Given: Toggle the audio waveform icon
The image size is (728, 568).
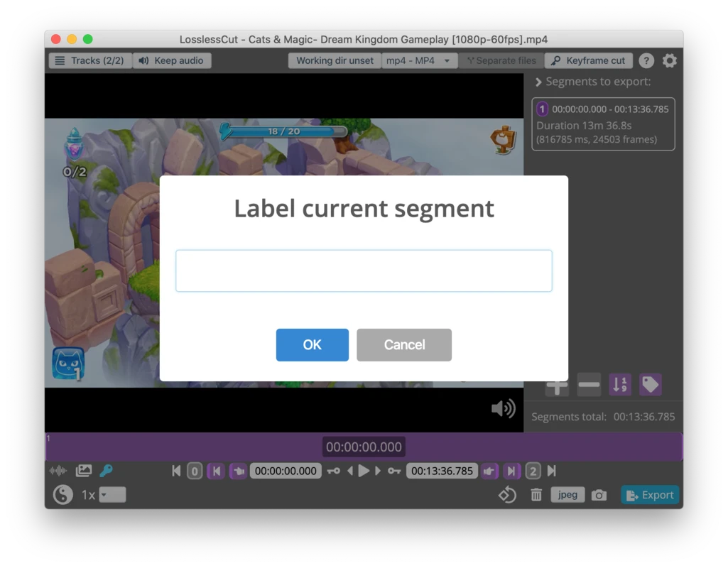Looking at the screenshot, I should point(58,471).
